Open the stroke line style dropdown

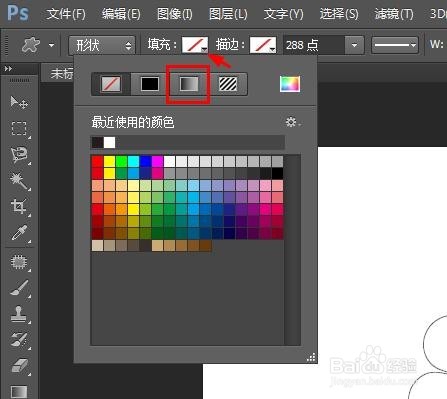395,45
